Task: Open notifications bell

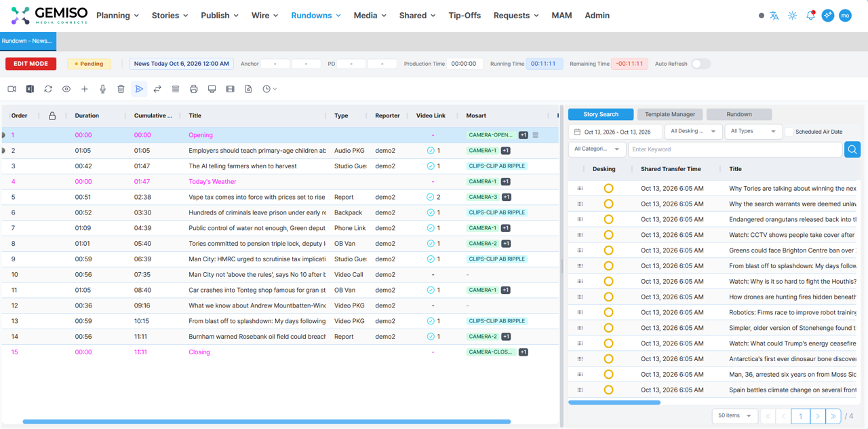Action: coord(810,16)
